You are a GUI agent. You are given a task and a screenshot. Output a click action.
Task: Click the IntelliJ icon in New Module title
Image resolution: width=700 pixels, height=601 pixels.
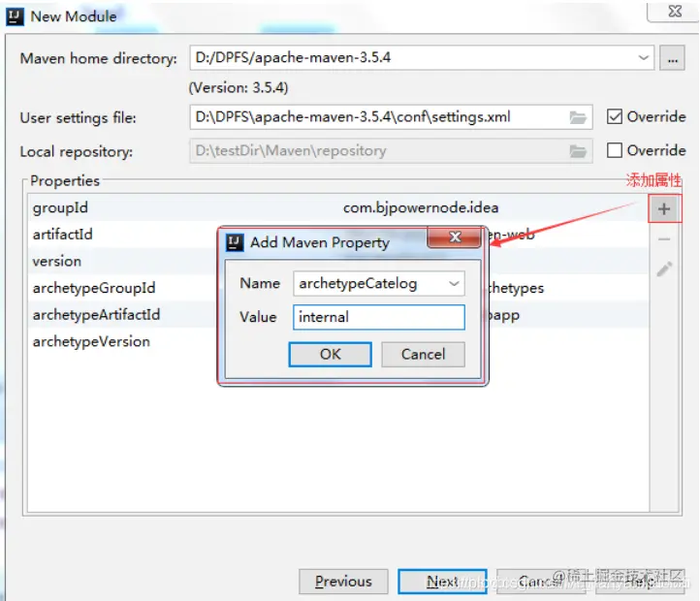[15, 16]
